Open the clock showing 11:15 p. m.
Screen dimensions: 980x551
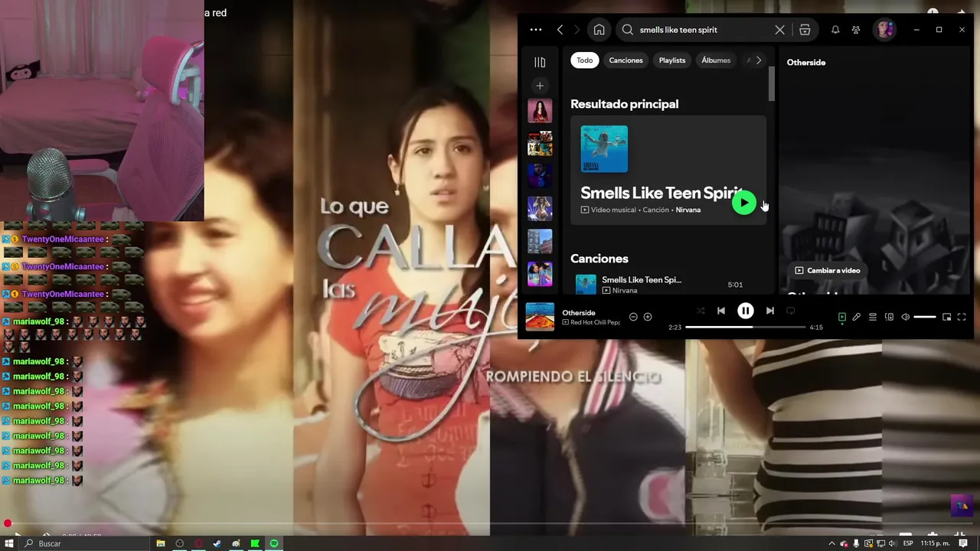coord(935,543)
